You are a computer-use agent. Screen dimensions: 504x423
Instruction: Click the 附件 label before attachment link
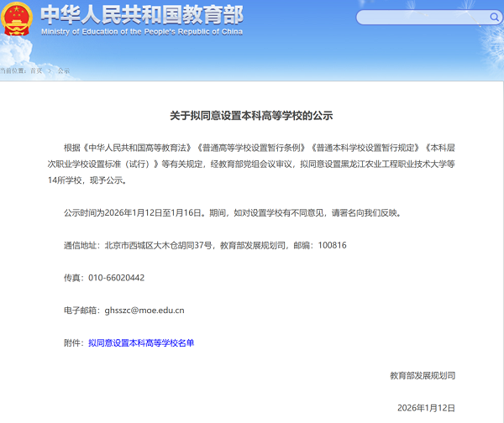74,342
